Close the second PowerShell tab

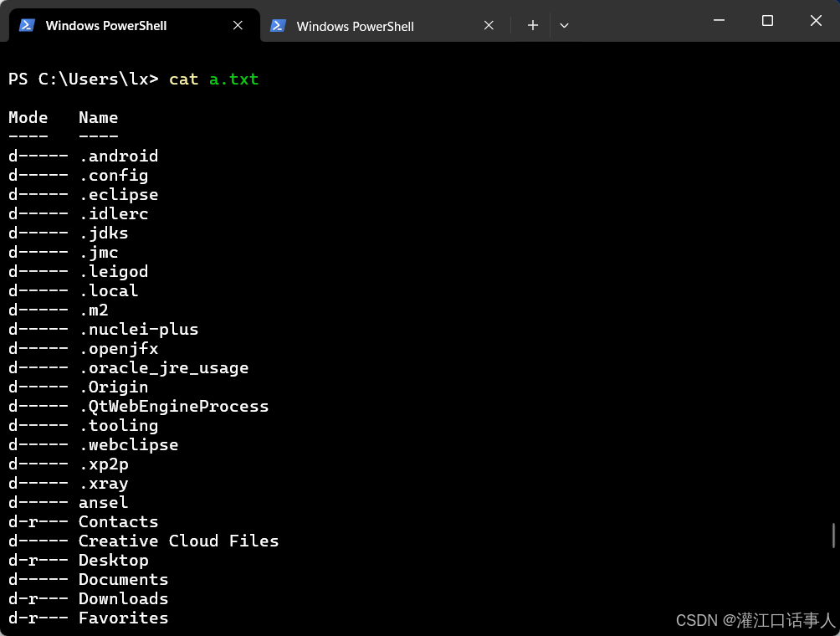489,25
